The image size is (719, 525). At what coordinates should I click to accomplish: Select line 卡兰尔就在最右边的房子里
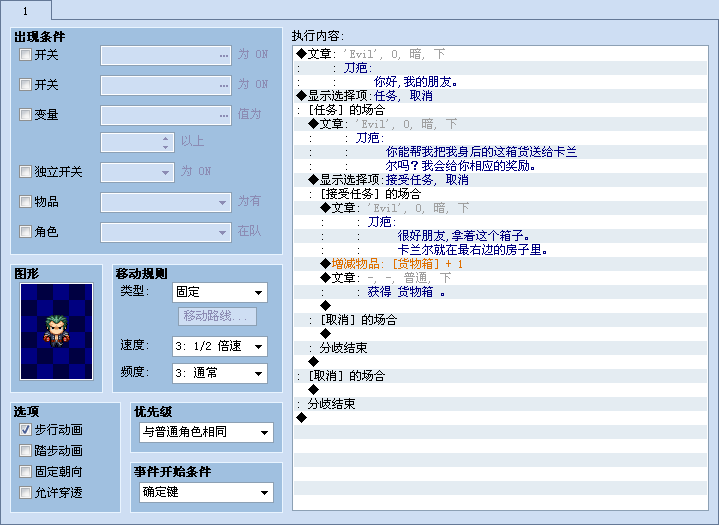coord(501,250)
